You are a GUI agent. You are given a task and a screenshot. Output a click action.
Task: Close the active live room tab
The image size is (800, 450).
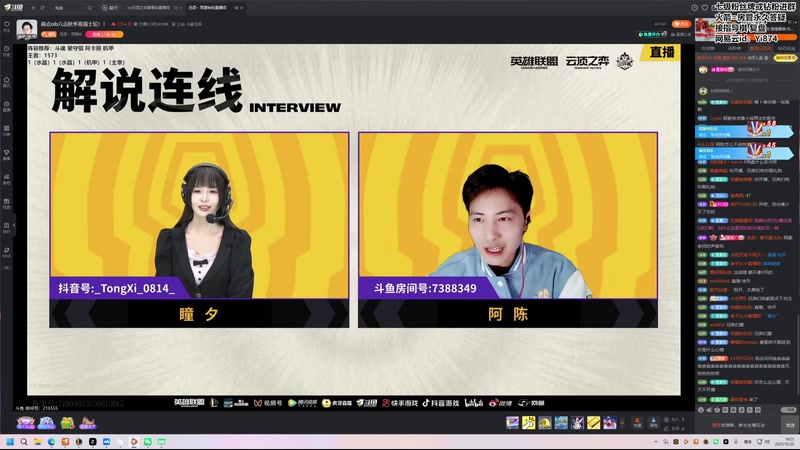pyautogui.click(x=242, y=8)
